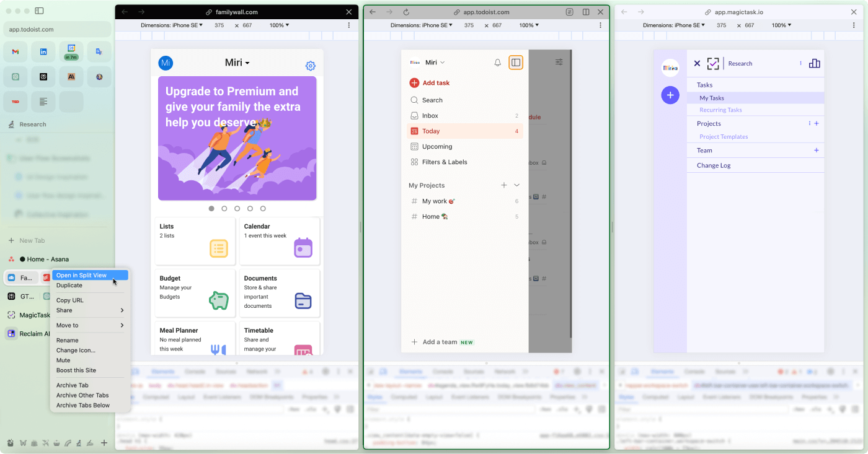Open the three-dot menu beside Projects
The width and height of the screenshot is (868, 454).
(x=809, y=123)
